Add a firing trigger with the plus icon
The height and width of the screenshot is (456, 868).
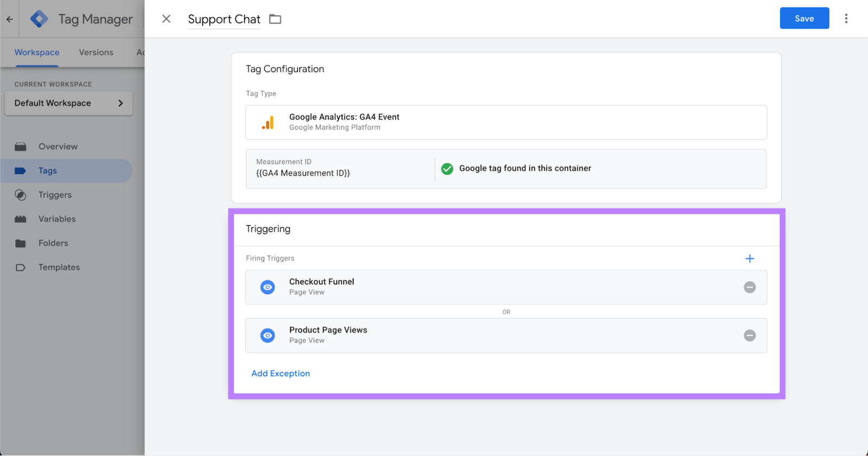point(750,259)
